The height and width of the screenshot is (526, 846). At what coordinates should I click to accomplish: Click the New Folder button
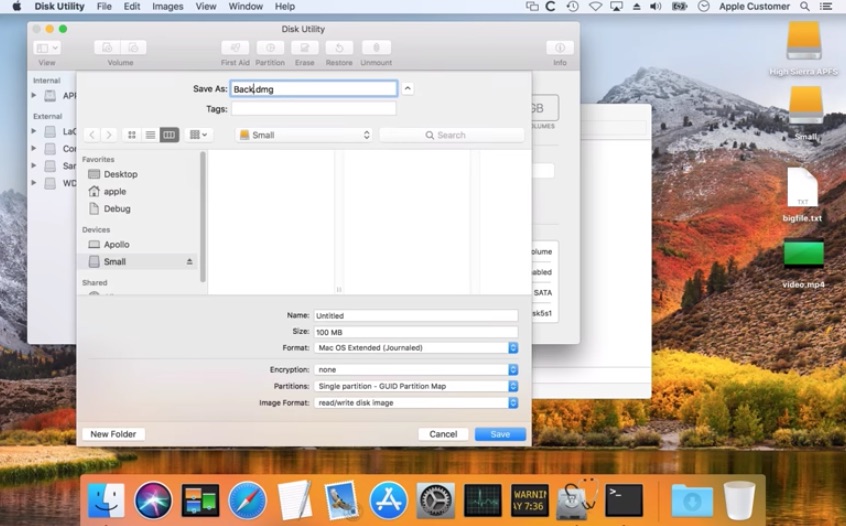(113, 434)
